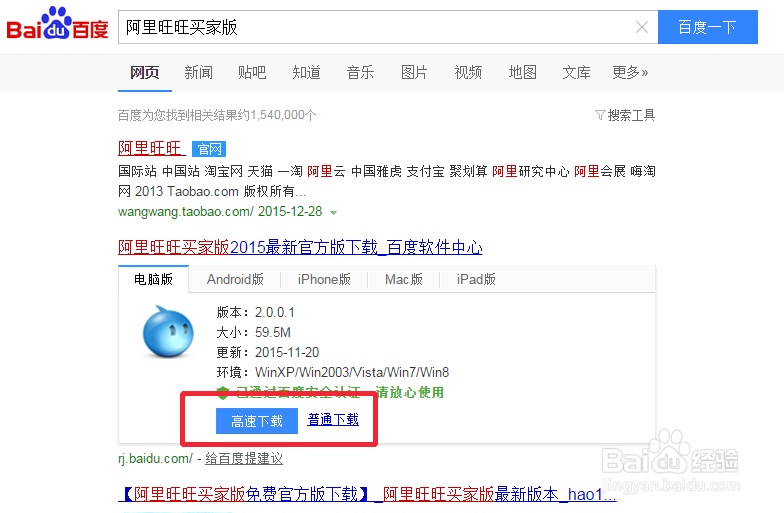Clear the search box with the X icon
Image resolution: width=784 pixels, height=513 pixels.
[x=642, y=27]
